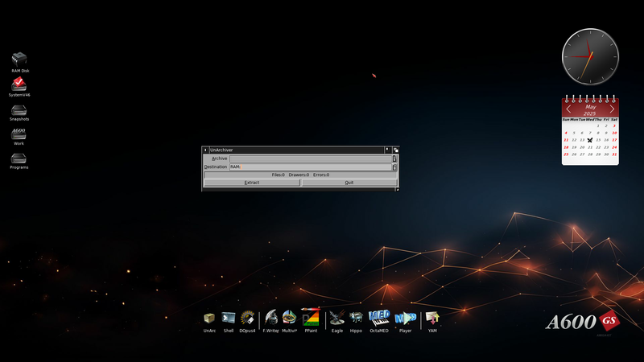Launch PPaint from the dock
Image resolution: width=644 pixels, height=362 pixels.
311,319
